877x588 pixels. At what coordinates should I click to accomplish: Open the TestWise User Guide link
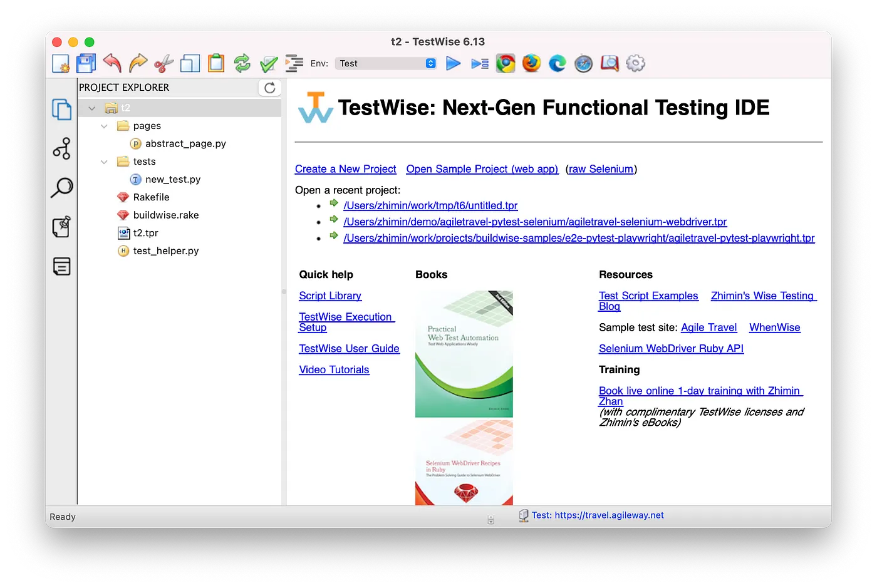(x=349, y=349)
